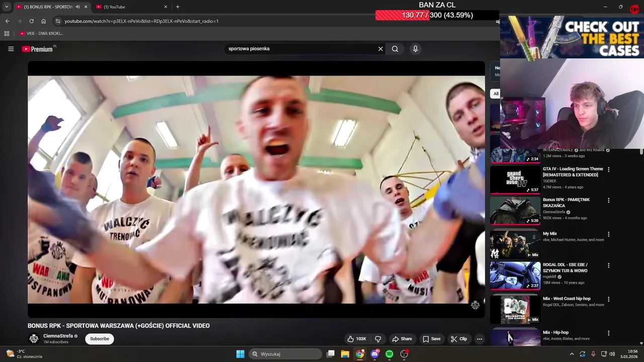Open options for Mix - Hip-hop
Screen dimensions: 644x362
[609, 333]
